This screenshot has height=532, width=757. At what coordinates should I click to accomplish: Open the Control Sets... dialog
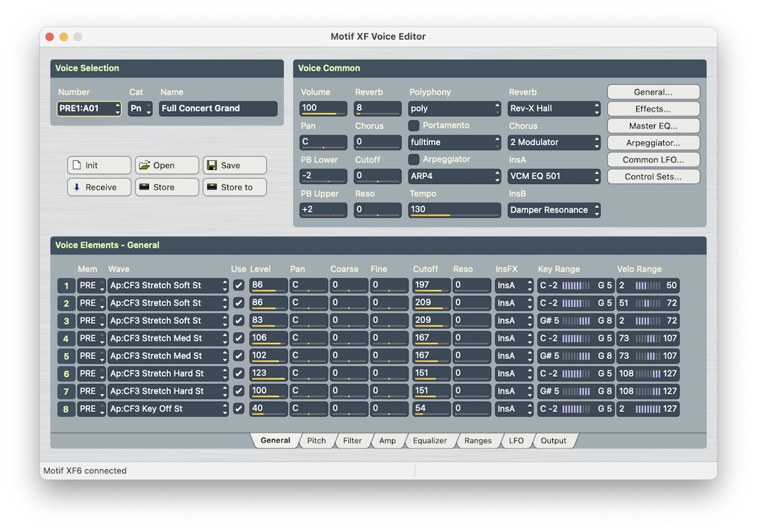tap(653, 177)
